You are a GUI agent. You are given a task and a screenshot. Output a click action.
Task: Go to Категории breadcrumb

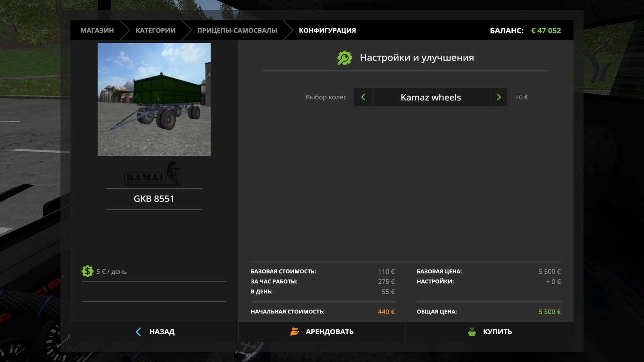coord(155,30)
